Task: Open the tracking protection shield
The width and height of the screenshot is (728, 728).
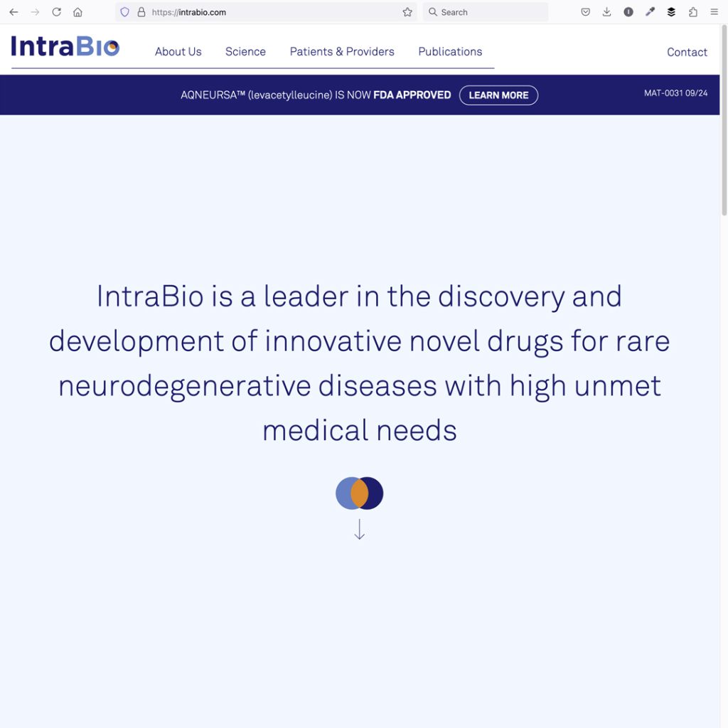Action: pyautogui.click(x=125, y=12)
